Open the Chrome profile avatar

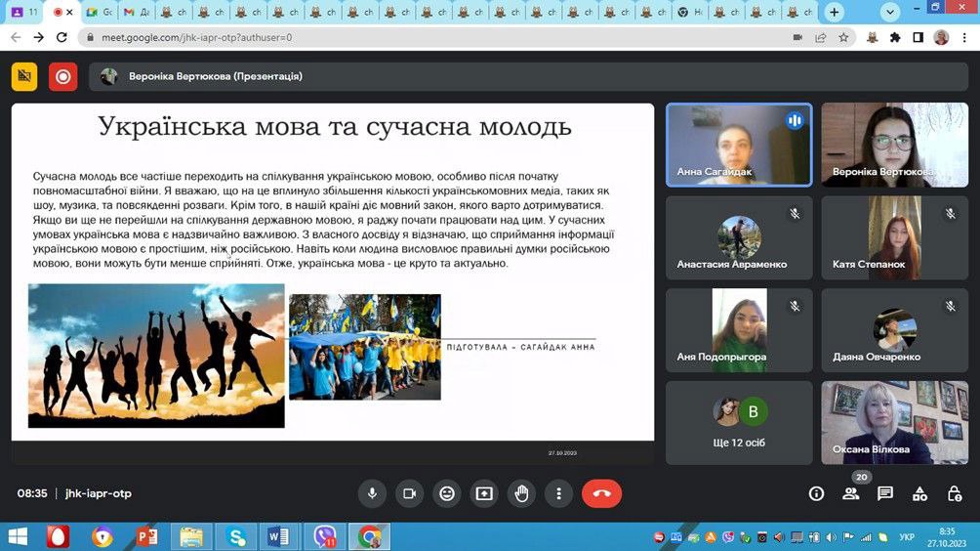(x=941, y=37)
